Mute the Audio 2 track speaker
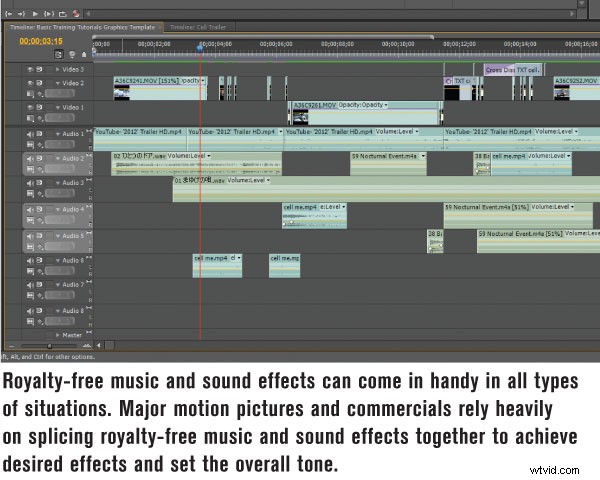This screenshot has height=480, width=600. pos(30,158)
